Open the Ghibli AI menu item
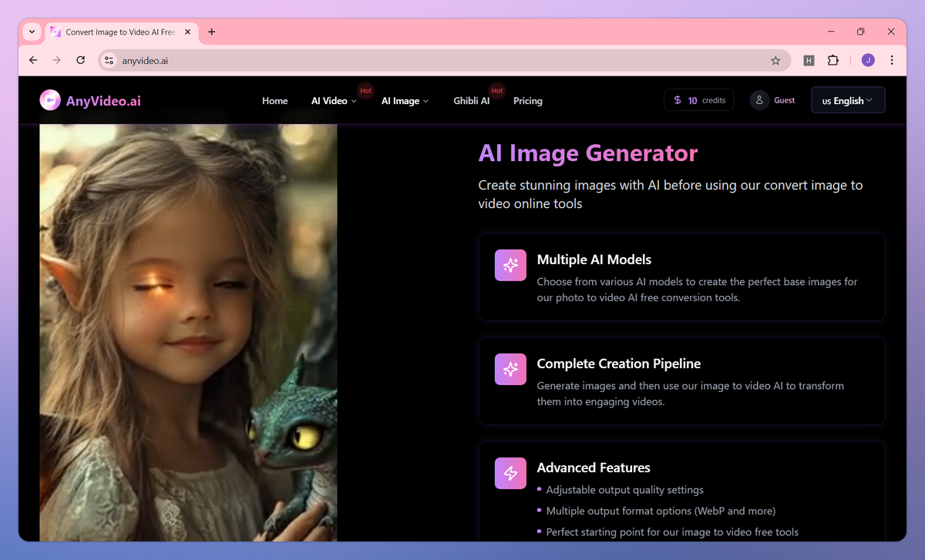Screen dimensions: 925x560 point(472,101)
